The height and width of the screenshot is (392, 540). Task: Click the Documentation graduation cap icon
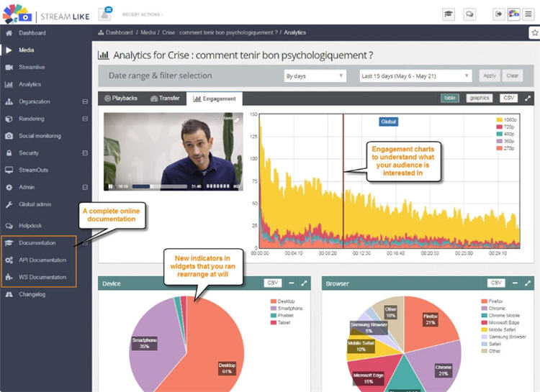pos(9,243)
